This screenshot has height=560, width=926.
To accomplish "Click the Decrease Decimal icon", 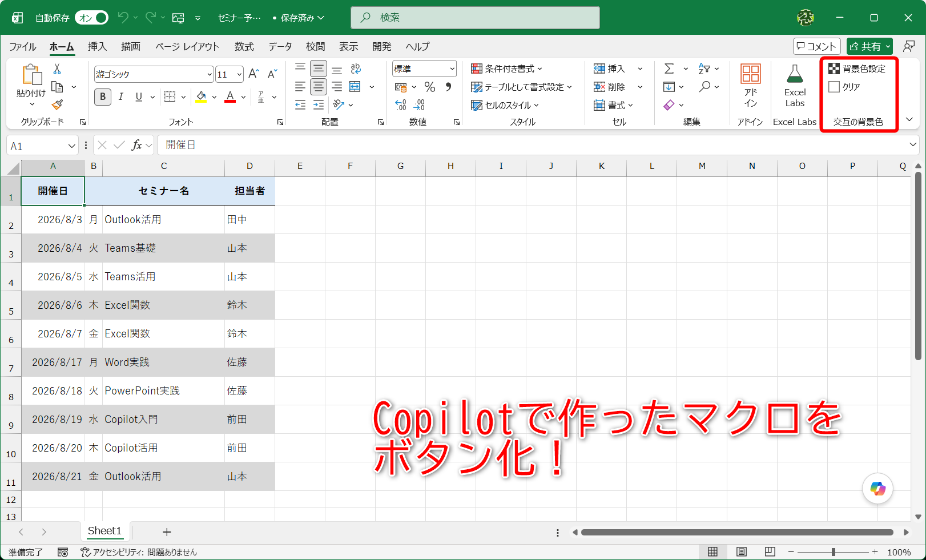I will [x=419, y=104].
